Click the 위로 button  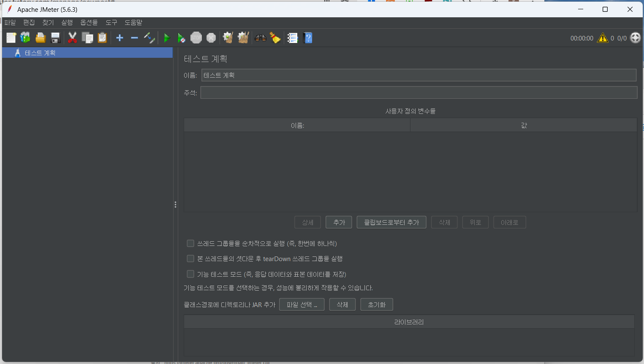pyautogui.click(x=476, y=222)
